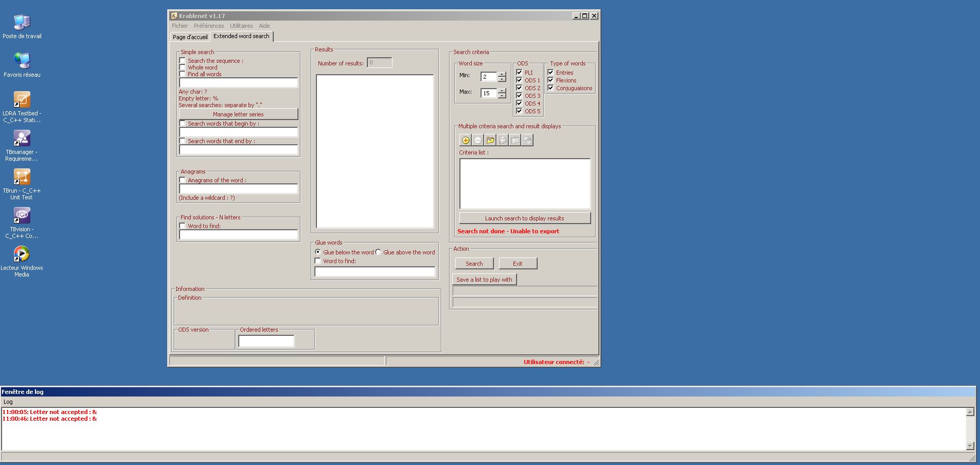Click the disabled eraser icon
This screenshot has height=465, width=980.
(527, 140)
